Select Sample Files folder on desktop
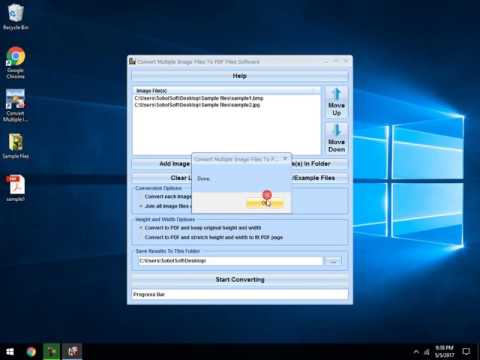 tap(15, 146)
